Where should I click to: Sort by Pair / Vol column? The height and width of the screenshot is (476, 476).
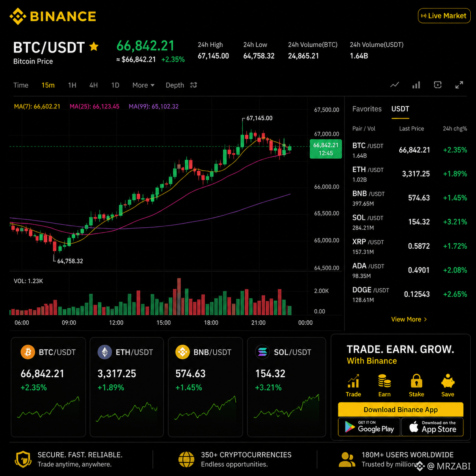pyautogui.click(x=364, y=129)
